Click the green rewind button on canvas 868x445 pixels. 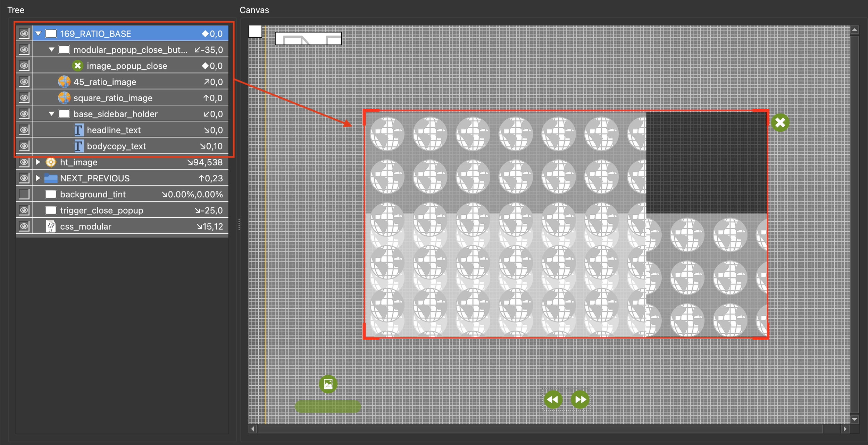click(553, 400)
